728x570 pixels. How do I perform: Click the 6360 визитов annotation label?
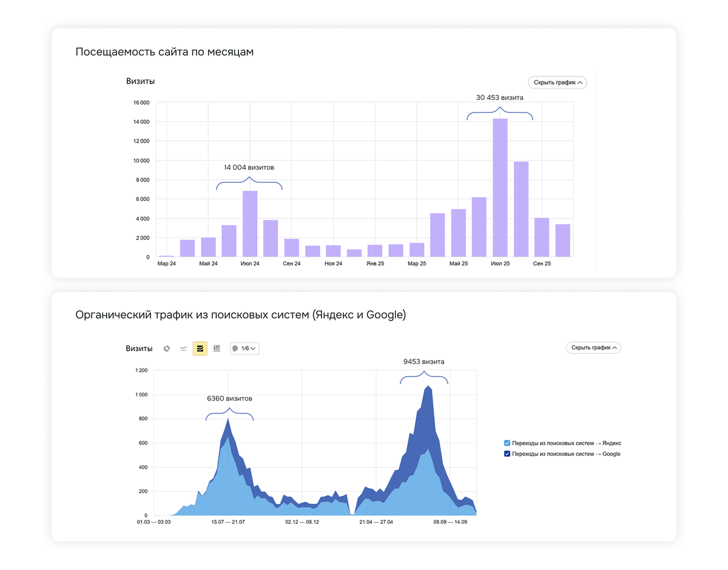[229, 399]
